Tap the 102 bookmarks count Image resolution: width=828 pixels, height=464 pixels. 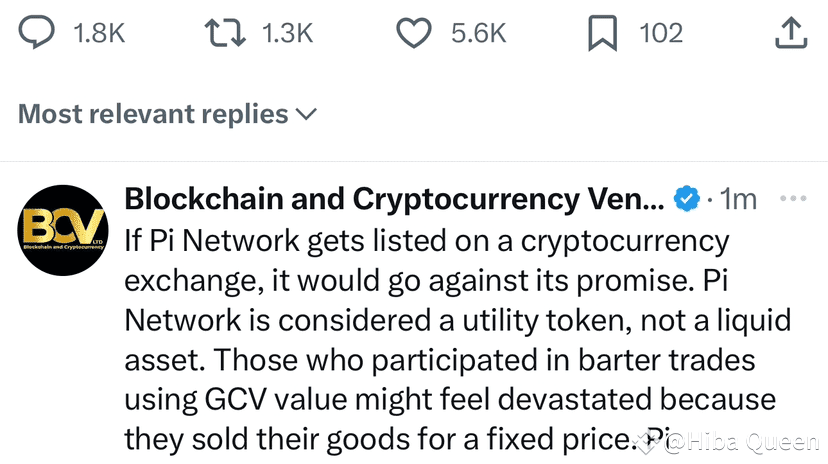click(660, 34)
